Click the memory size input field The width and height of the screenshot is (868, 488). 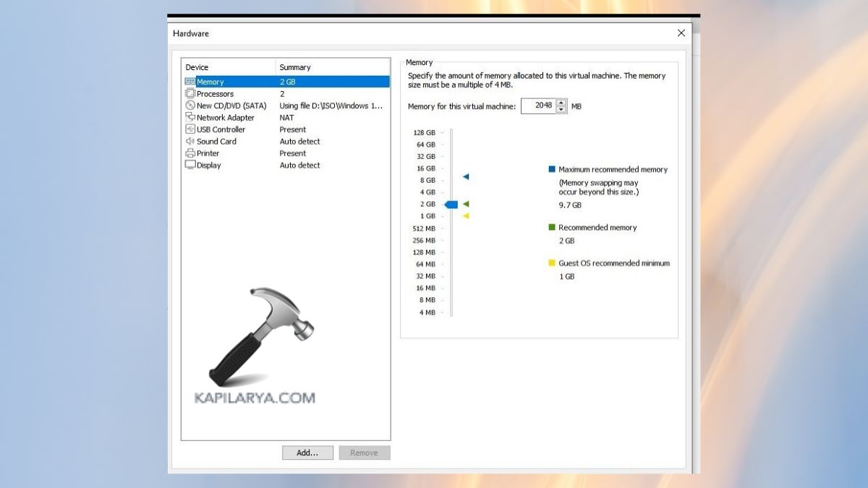538,106
